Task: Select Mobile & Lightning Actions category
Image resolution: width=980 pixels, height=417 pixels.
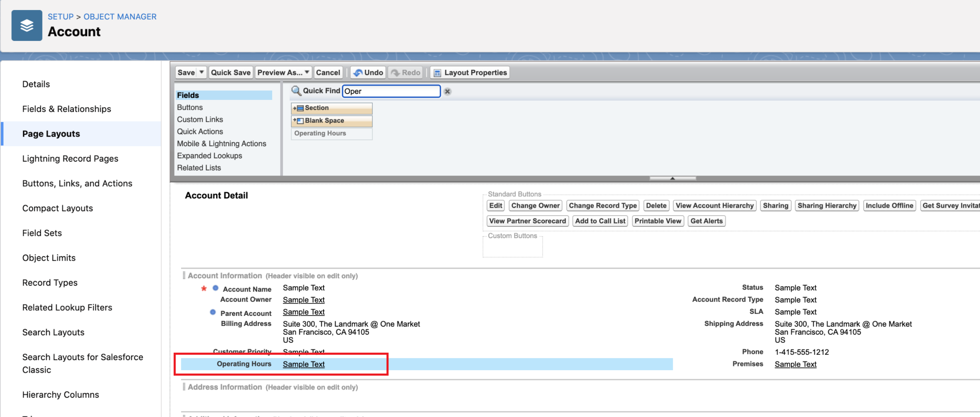Action: click(221, 144)
